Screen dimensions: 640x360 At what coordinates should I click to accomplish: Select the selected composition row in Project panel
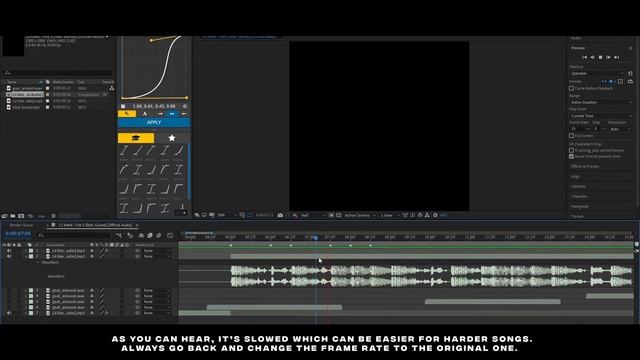[58, 94]
